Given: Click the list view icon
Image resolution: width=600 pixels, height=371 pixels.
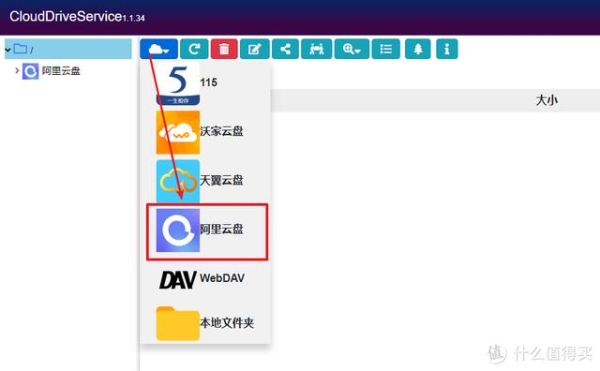Looking at the screenshot, I should point(386,49).
